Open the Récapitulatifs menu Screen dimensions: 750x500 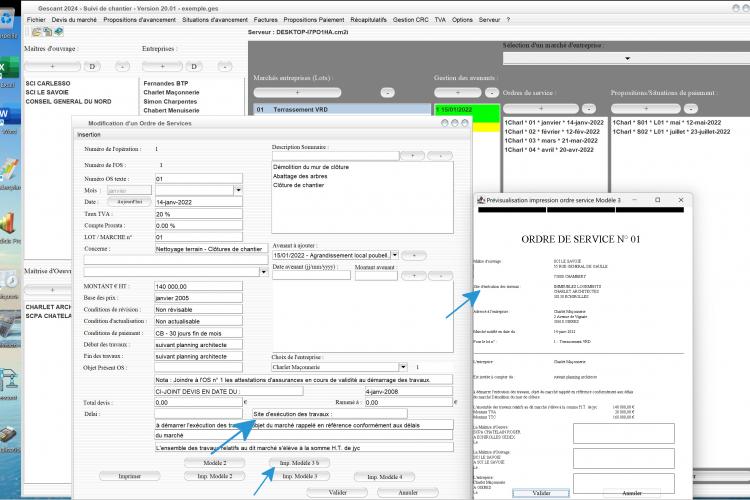tap(368, 20)
